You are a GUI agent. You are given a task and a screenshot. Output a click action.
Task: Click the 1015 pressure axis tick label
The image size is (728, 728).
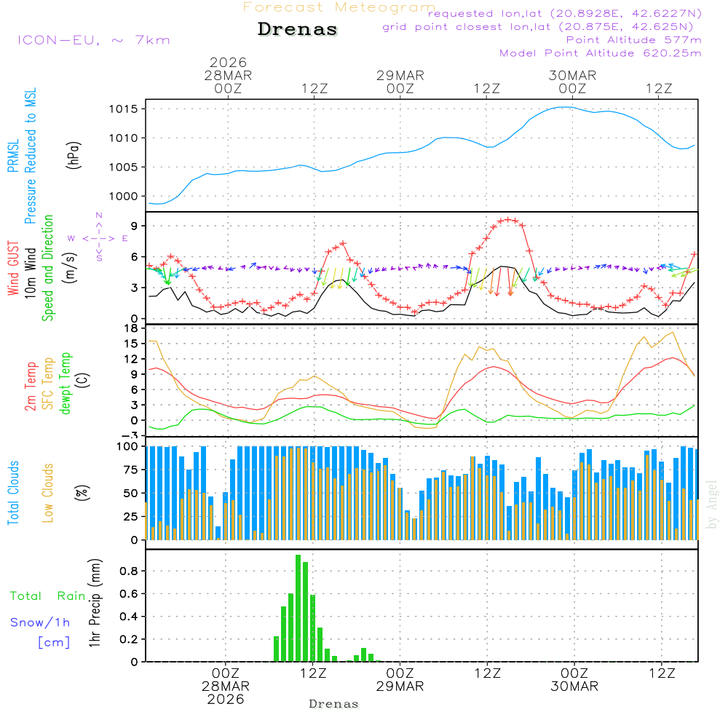tap(122, 109)
